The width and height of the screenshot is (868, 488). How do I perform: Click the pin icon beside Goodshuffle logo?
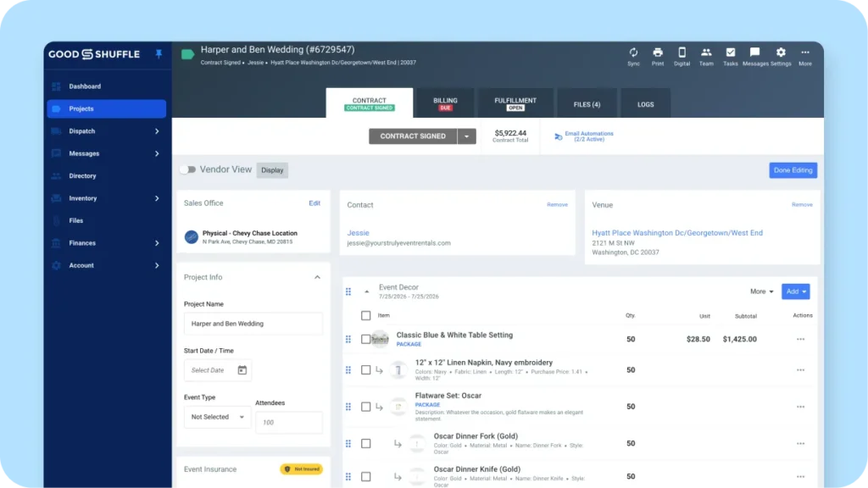tap(159, 53)
